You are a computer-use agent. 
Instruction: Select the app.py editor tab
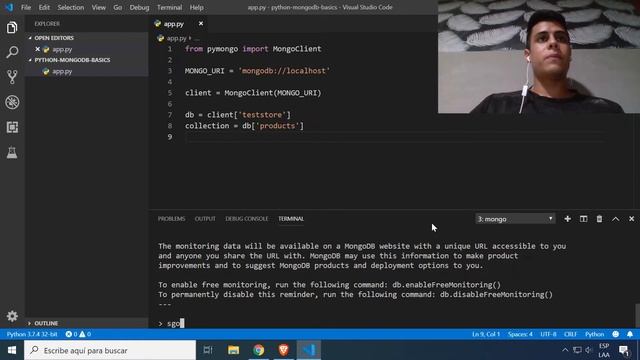click(174, 24)
